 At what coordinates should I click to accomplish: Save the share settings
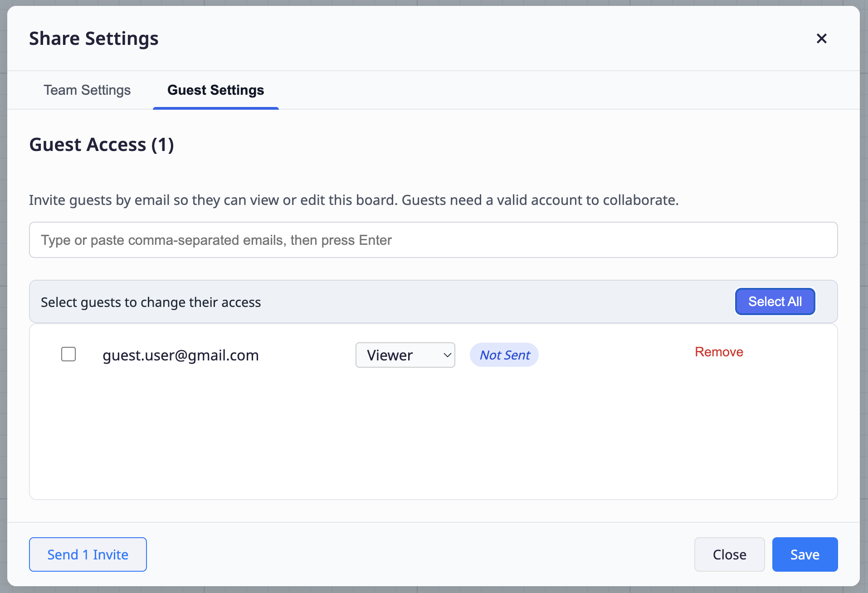click(805, 554)
